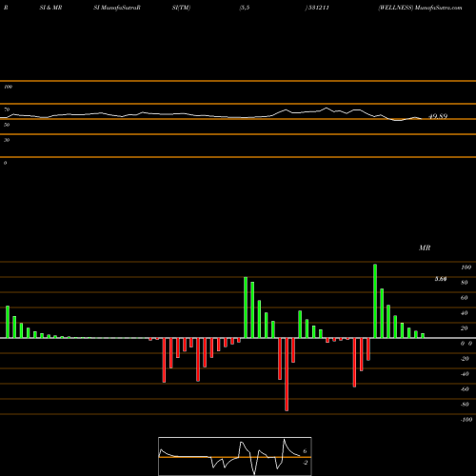Screen dimensions: 476x476
Task: Click the 531211 stock code text
Action: coord(318,8)
